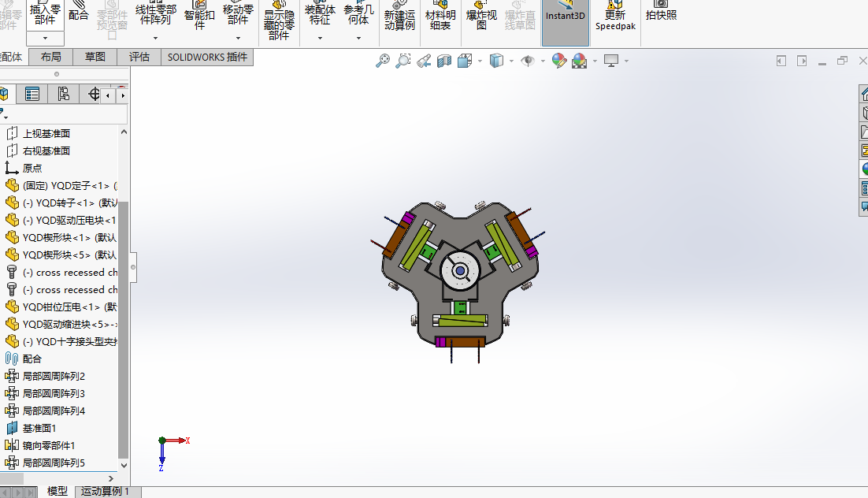Screen dimensions: 868x498
Task: Click Display Style cube icon
Action: [x=496, y=61]
